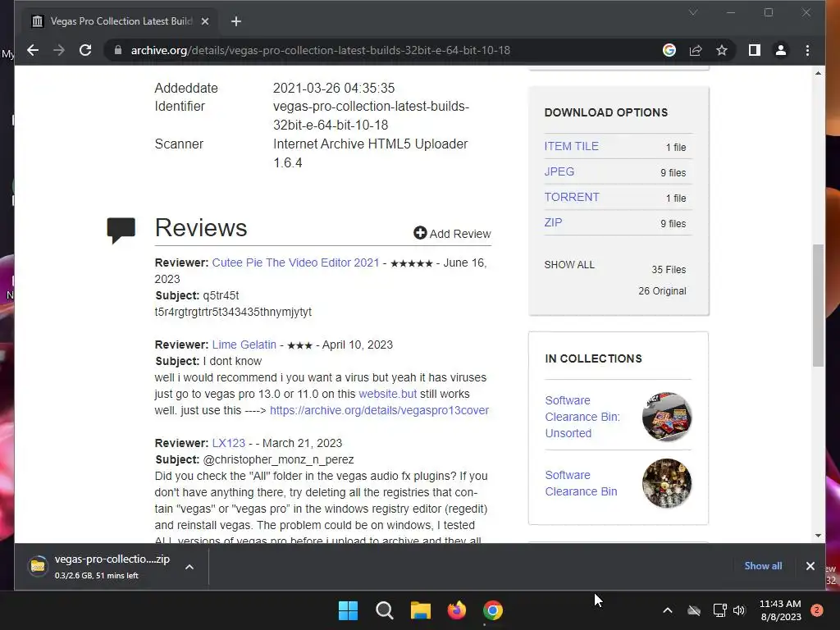This screenshot has height=630, width=840.
Task: Click the page vertical scrollbar thumb
Action: (x=818, y=305)
